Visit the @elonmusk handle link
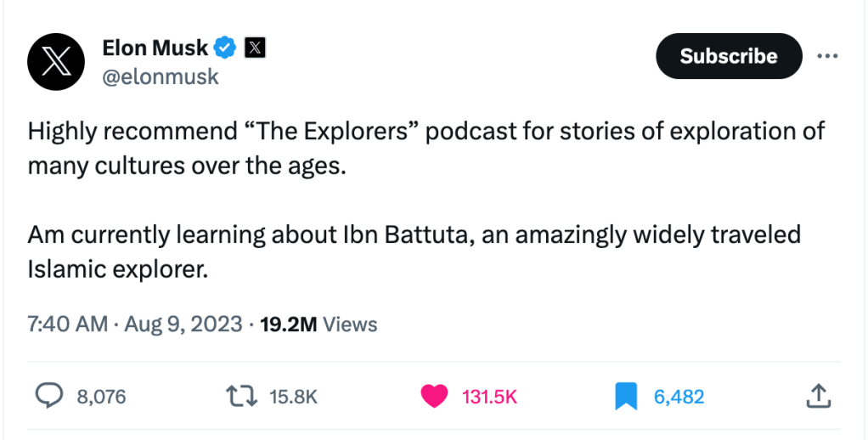Screen dimensions: 868x440 pos(161,76)
